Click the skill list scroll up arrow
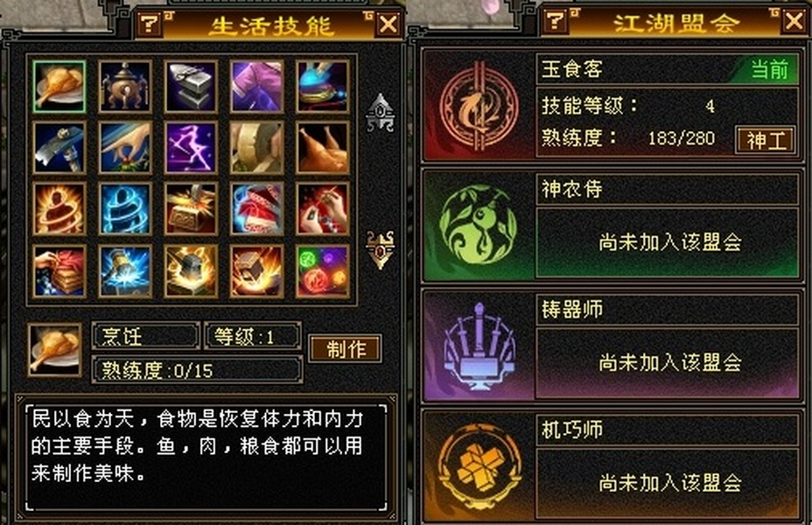This screenshot has width=812, height=525. point(380,112)
